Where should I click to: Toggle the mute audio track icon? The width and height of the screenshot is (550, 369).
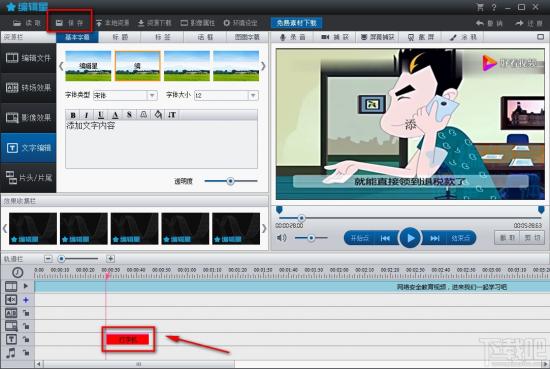(x=11, y=300)
